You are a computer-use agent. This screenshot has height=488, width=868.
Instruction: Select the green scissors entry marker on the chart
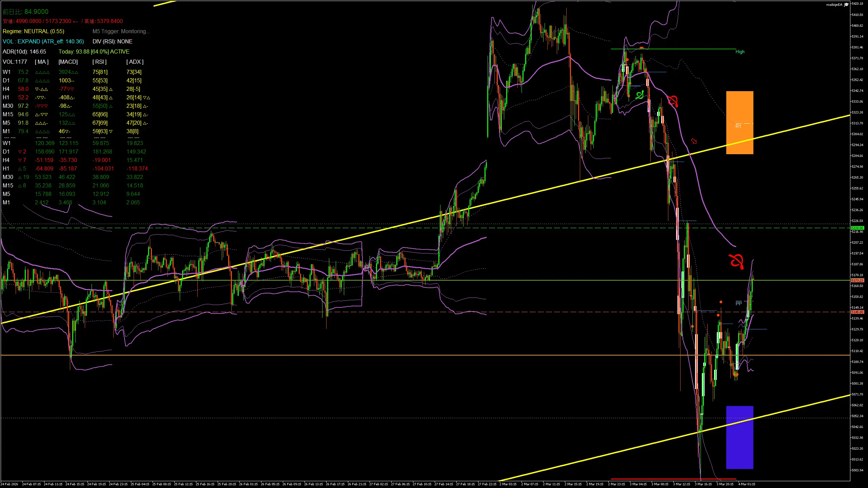pos(640,95)
